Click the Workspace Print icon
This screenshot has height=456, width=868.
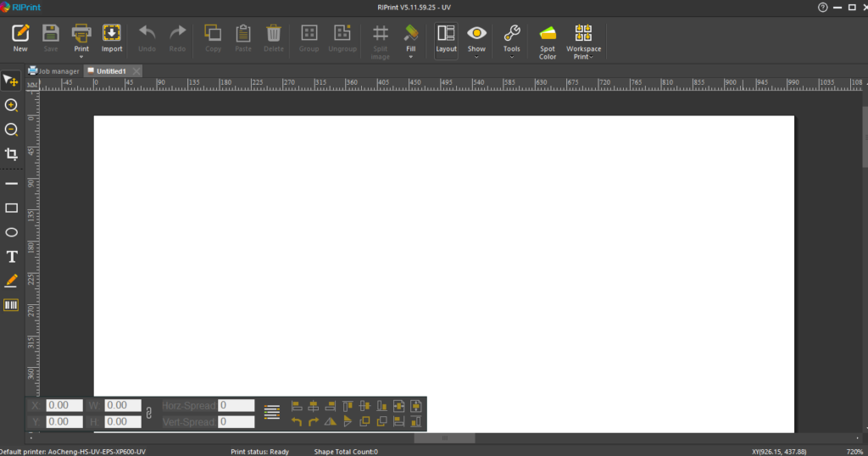(x=583, y=33)
